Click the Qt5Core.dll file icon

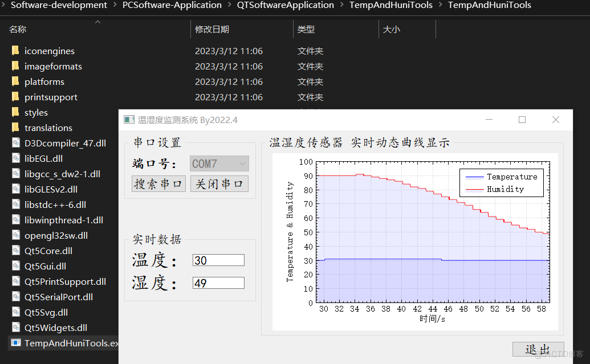(x=15, y=251)
